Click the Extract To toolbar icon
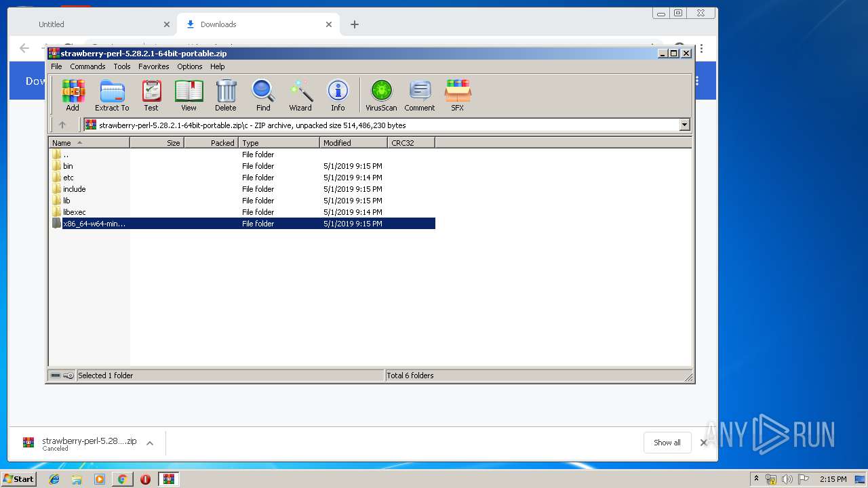Screen dimensions: 868x488 (x=112, y=95)
